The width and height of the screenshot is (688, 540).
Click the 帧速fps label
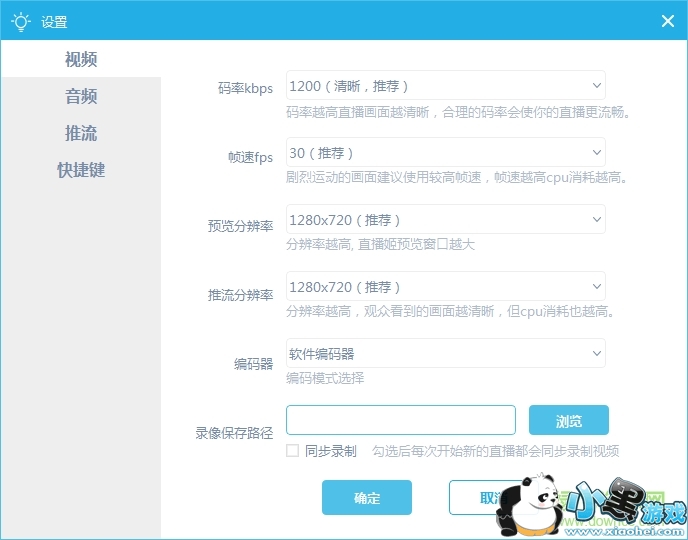tap(251, 157)
